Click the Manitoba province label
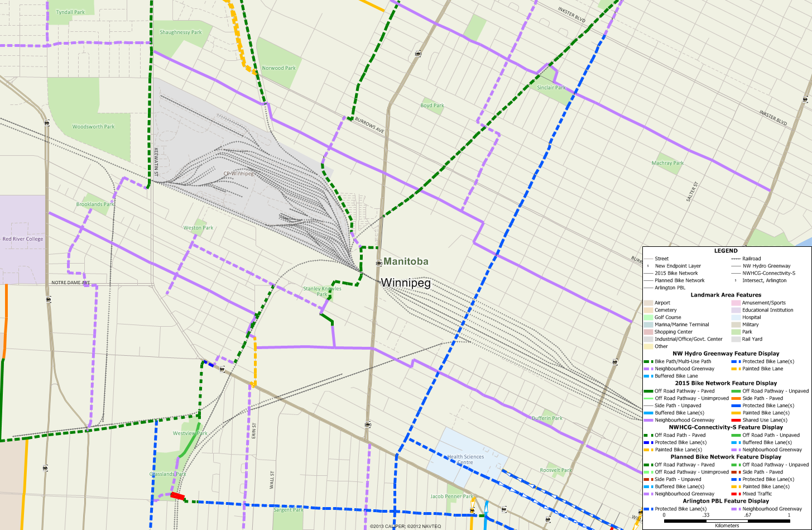 click(x=406, y=261)
